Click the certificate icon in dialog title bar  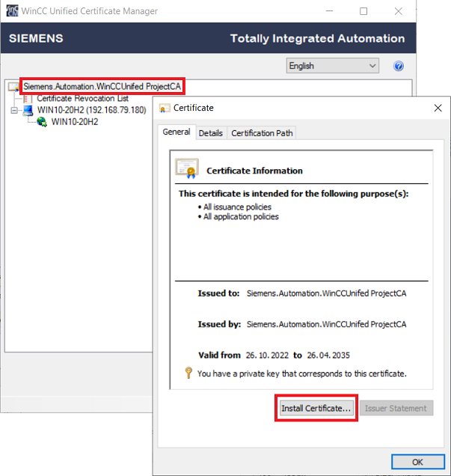click(165, 108)
